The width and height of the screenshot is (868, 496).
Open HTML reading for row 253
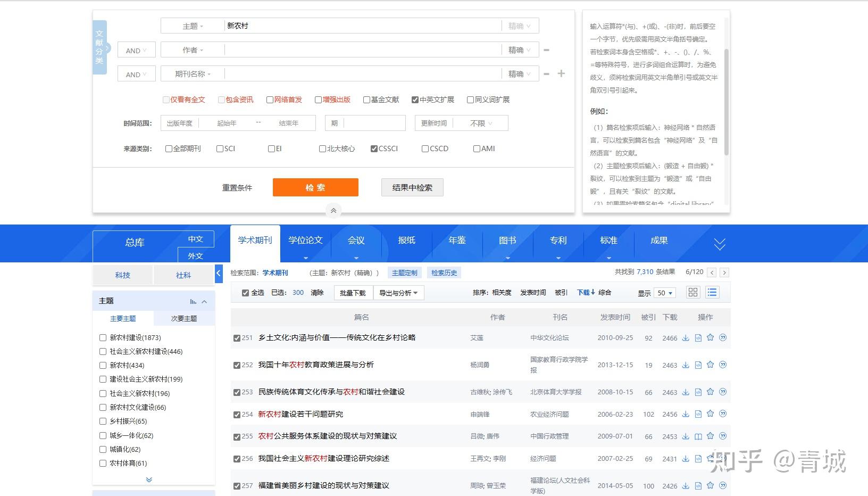coord(698,392)
